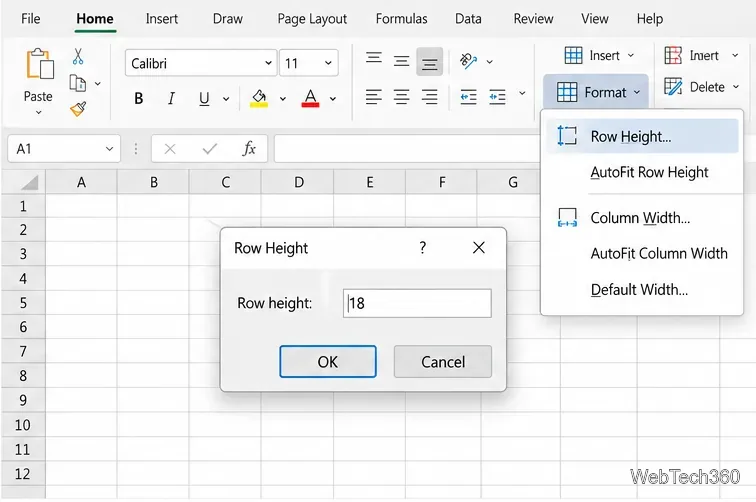756x502 pixels.
Task: Open the Paste options arrow
Action: pos(39,113)
